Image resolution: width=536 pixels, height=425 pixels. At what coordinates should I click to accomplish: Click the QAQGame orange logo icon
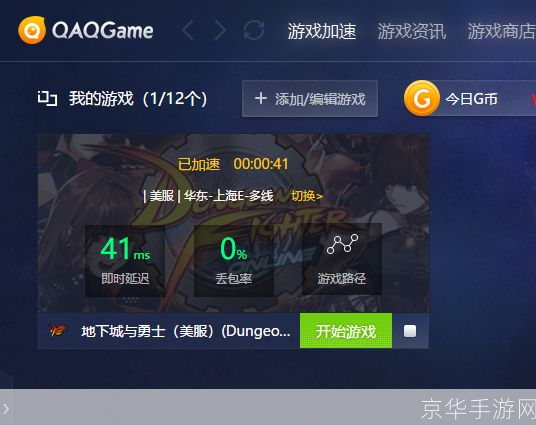click(x=32, y=30)
